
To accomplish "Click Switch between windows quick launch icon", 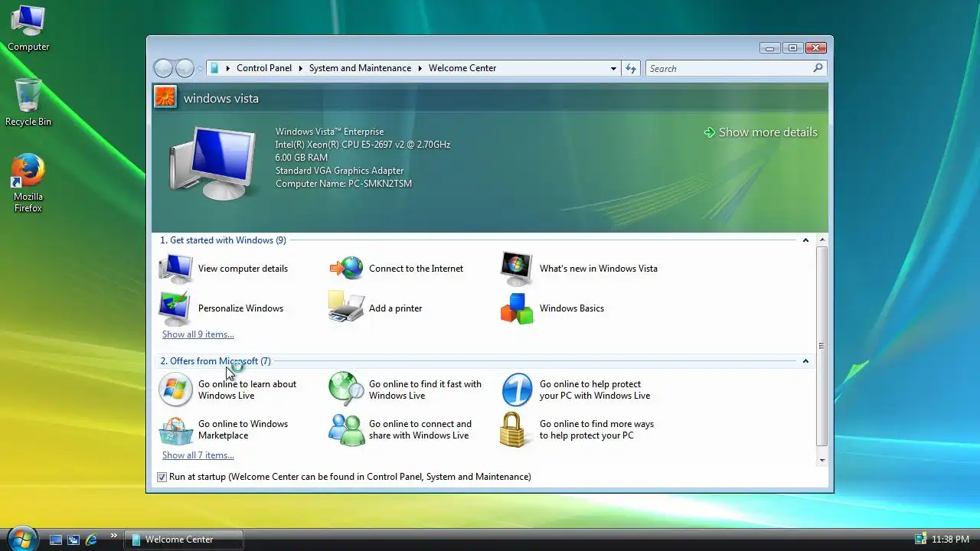I will point(73,540).
